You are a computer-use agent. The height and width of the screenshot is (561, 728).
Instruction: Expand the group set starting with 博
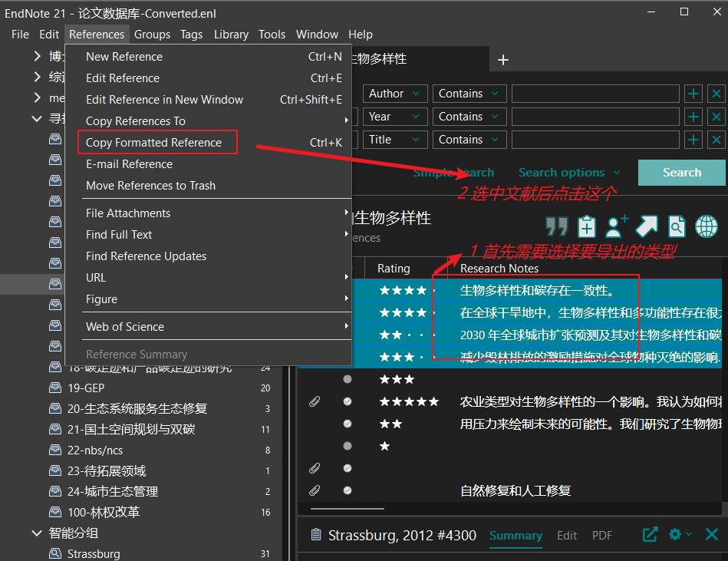[x=37, y=56]
